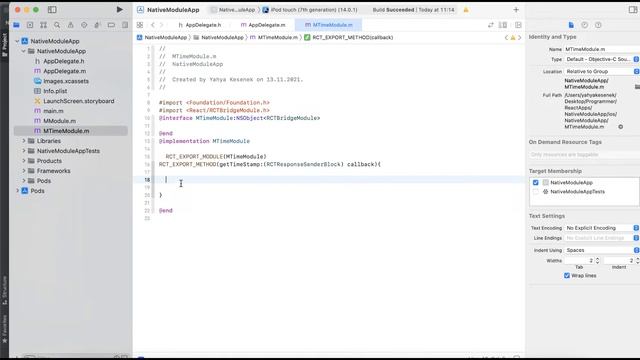Screen dimensions: 640x360
Task: Toggle NativeModuleAppTests target membership checkbox
Action: pyautogui.click(x=536, y=191)
